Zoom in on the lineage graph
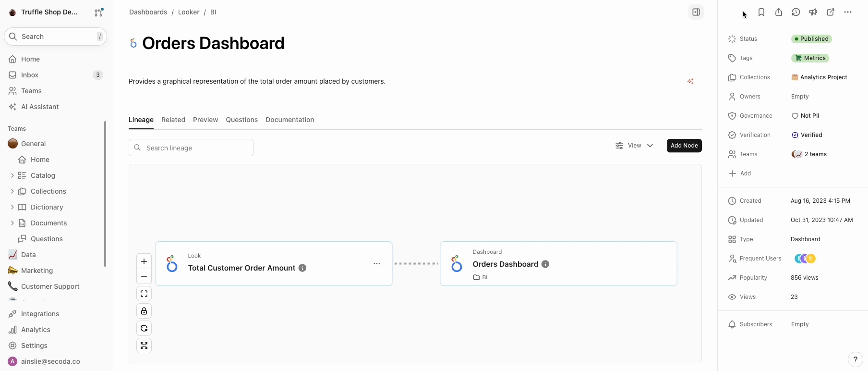Image resolution: width=868 pixels, height=371 pixels. (144, 261)
